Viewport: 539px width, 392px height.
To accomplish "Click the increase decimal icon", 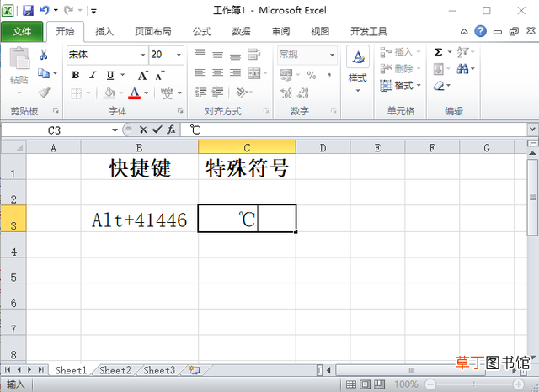I will point(286,93).
